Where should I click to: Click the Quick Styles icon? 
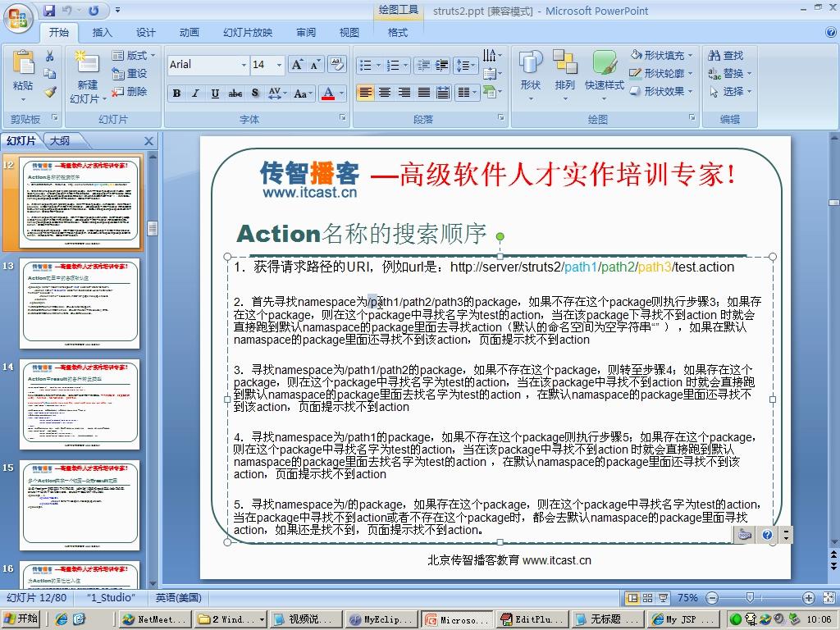tap(605, 62)
